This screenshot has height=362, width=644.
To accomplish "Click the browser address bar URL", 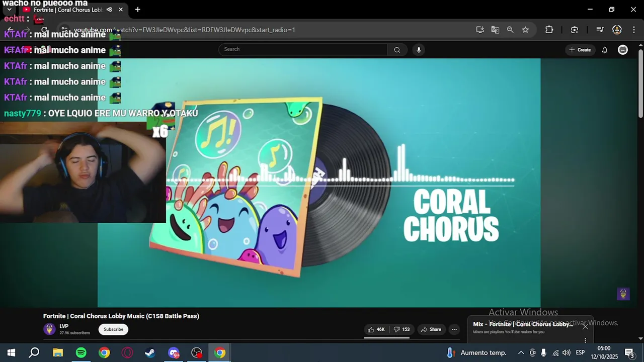I will tap(185, 30).
